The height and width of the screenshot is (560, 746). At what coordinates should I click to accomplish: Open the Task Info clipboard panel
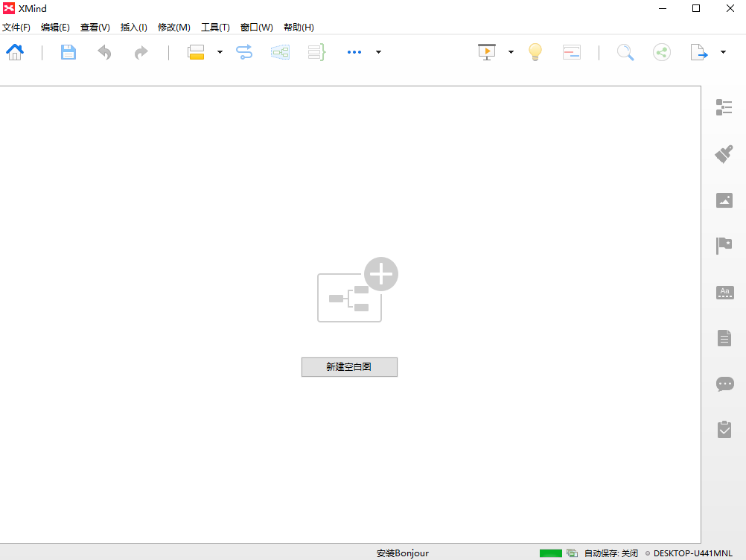click(724, 429)
